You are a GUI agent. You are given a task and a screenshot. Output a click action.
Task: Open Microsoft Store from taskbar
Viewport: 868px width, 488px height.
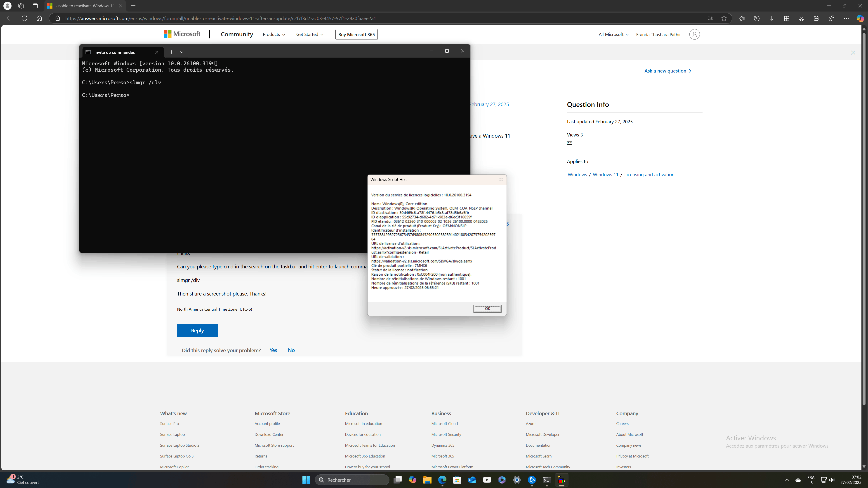(457, 480)
